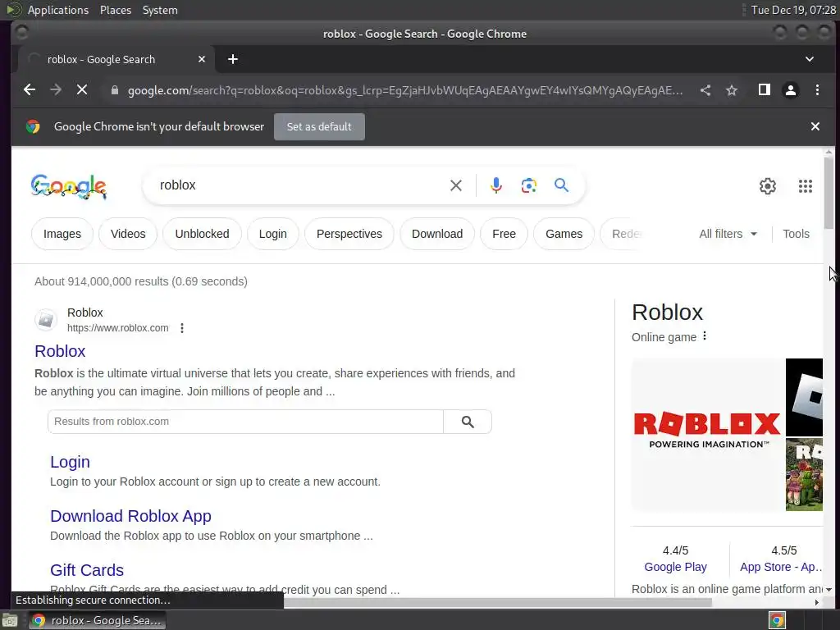Open the Google Play rating link

click(676, 568)
